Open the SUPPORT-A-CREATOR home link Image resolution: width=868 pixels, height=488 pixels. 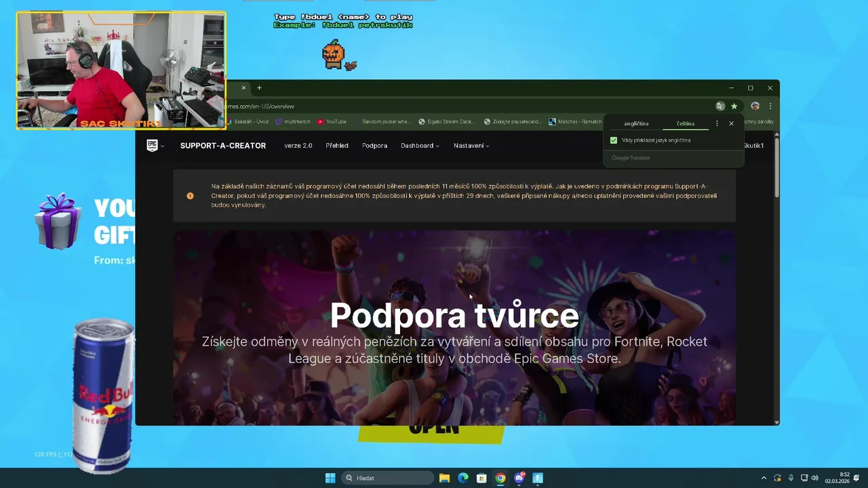pos(223,146)
